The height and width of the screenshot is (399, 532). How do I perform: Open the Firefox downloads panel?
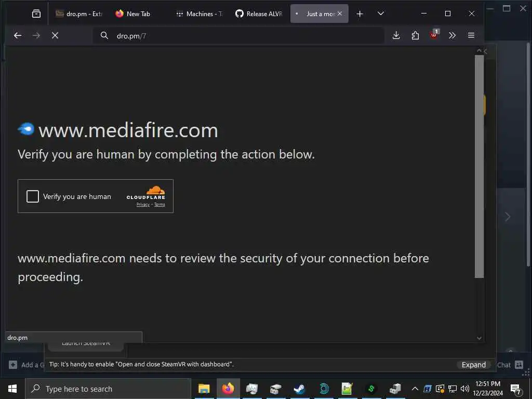(396, 35)
